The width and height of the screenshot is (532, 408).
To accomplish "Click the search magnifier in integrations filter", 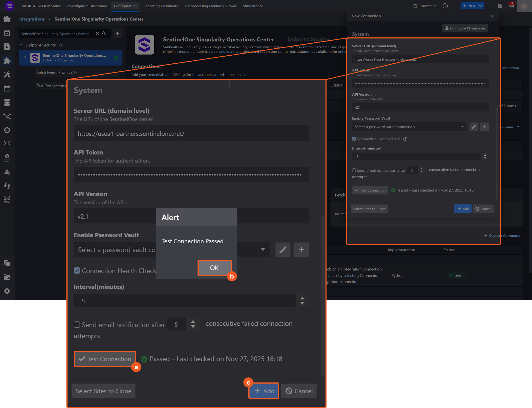I will [104, 34].
